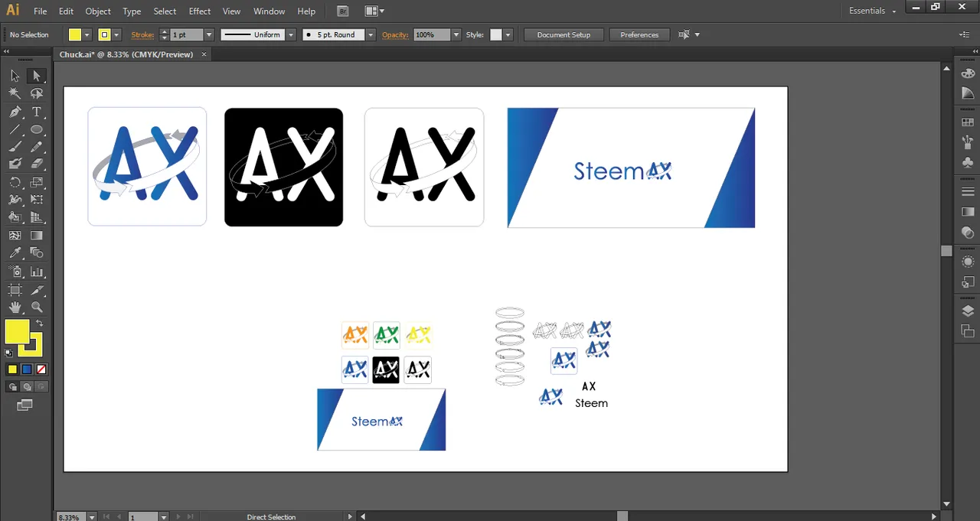Viewport: 980px width, 521px height.
Task: Click the Document Setup button
Action: (x=563, y=34)
